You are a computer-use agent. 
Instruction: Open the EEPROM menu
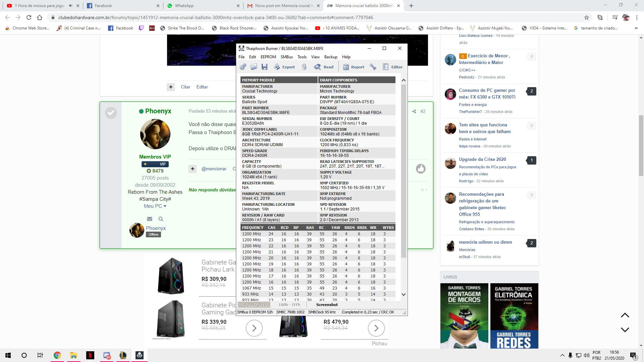(x=268, y=57)
